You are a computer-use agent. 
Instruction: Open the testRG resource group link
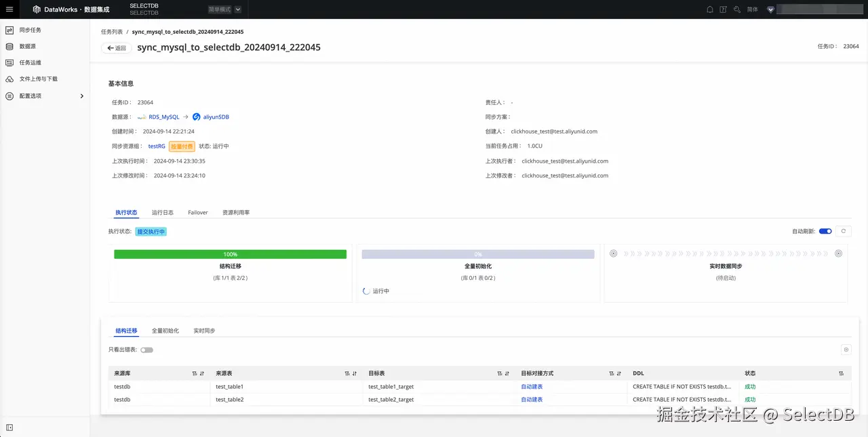(x=157, y=146)
